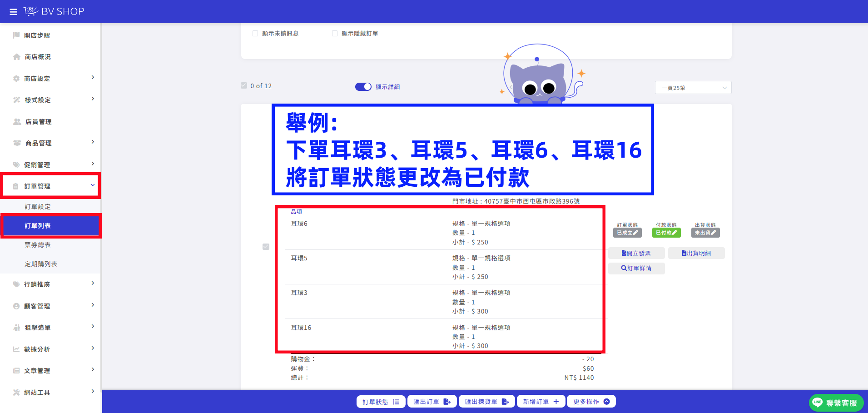868x413 pixels.
Task: Click the 出貨明細 button
Action: 696,253
